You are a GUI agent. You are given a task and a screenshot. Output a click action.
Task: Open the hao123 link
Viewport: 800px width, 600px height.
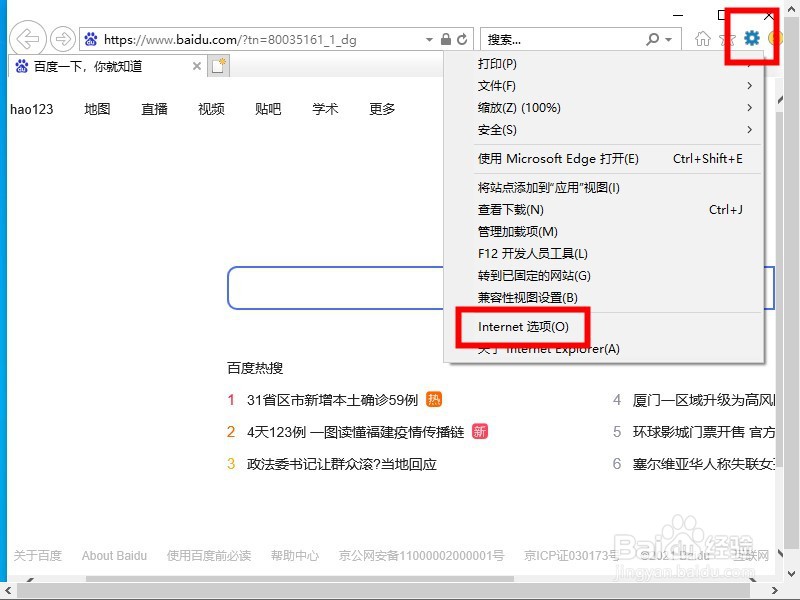(x=32, y=109)
